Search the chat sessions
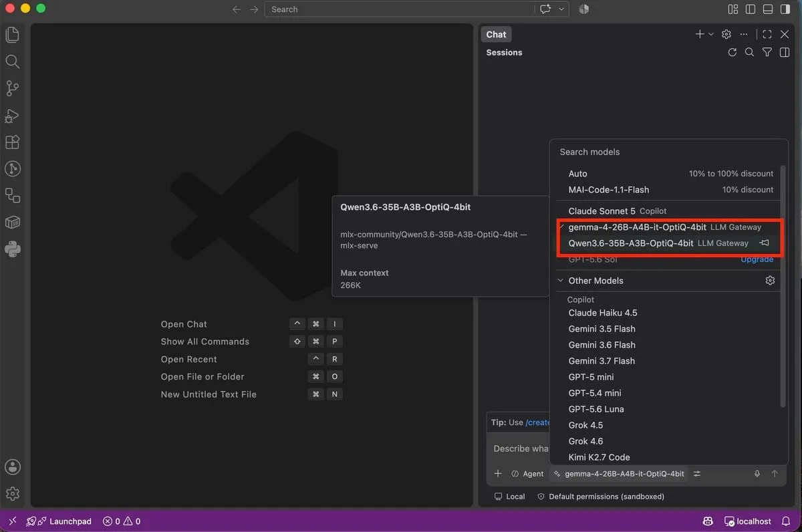 click(x=750, y=52)
